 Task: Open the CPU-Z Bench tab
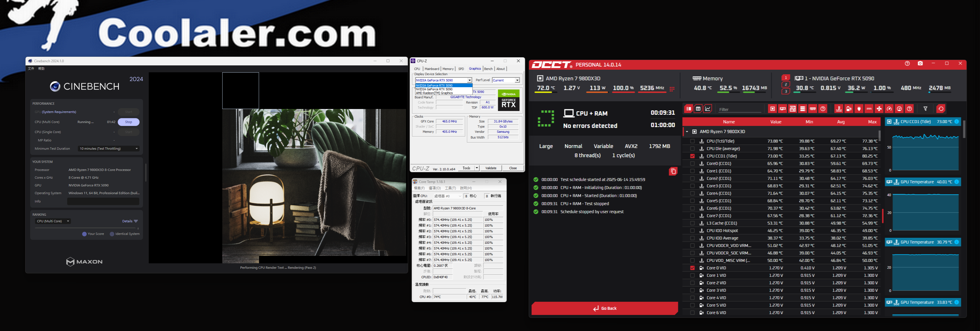(x=488, y=69)
